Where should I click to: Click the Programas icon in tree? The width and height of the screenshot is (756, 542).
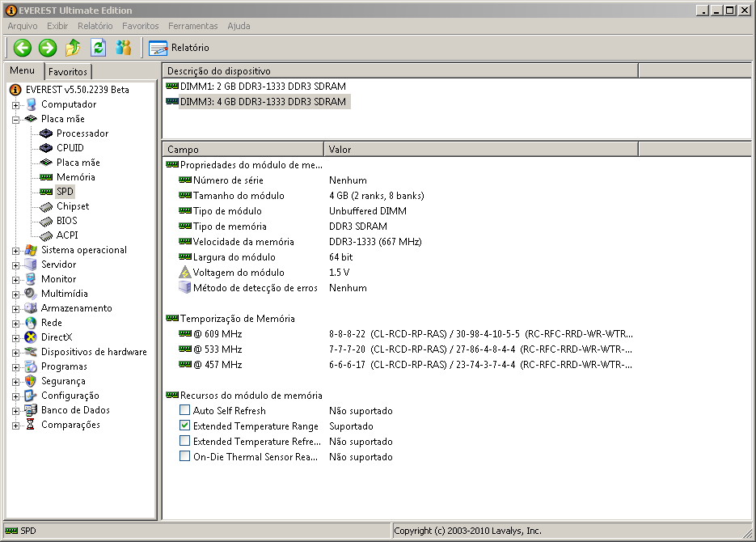click(31, 366)
